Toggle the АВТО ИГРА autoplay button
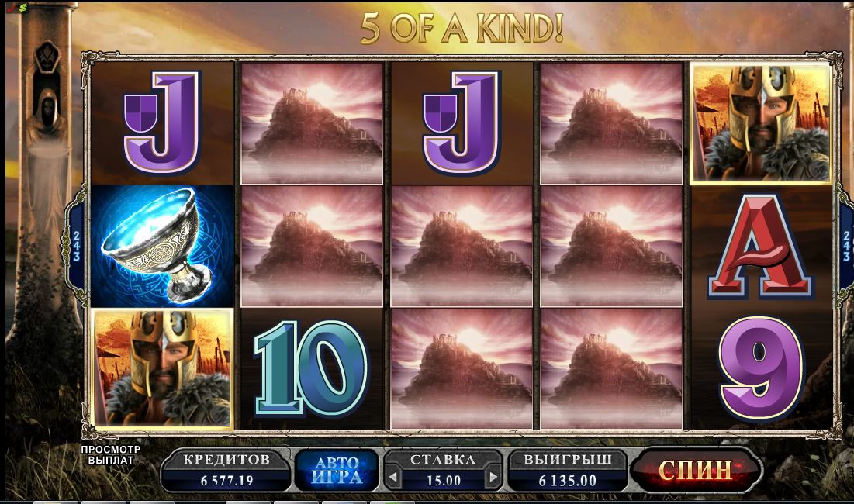854x504 pixels. [336, 470]
